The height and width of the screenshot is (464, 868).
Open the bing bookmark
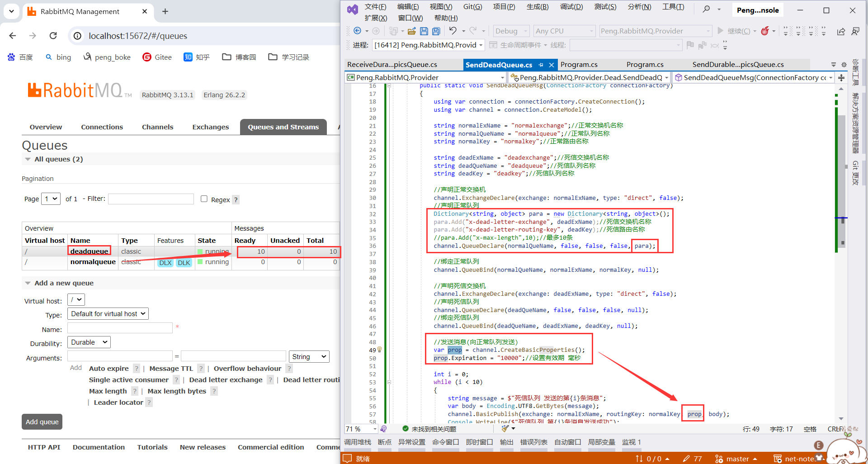pyautogui.click(x=58, y=57)
